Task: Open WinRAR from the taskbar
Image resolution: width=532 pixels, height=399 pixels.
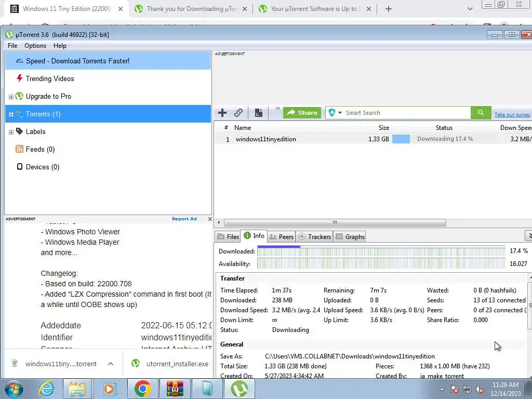Action: point(175,389)
